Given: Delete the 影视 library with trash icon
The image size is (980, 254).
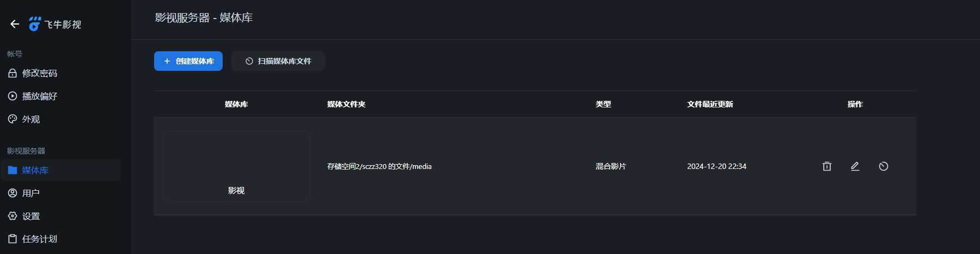Looking at the screenshot, I should [826, 166].
